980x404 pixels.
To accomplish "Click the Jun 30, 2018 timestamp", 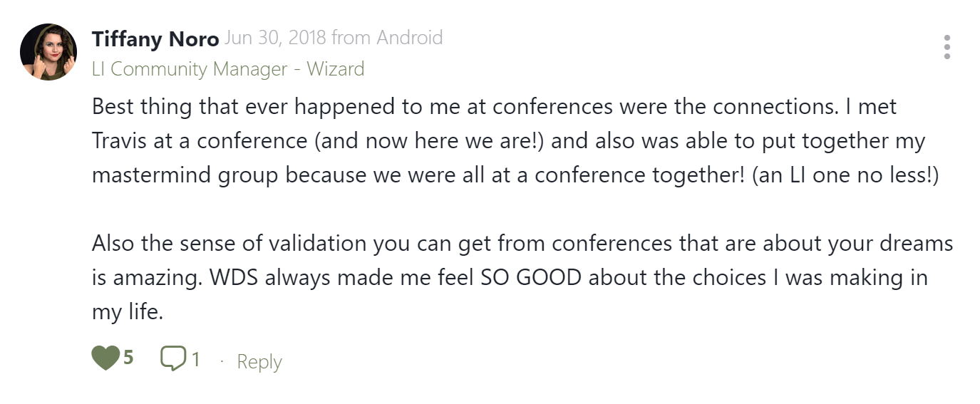I will 276,38.
